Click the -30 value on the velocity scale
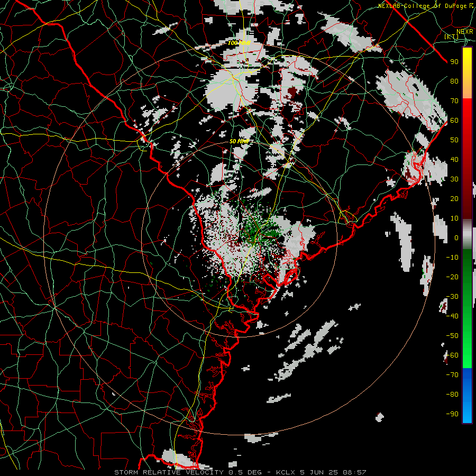 452,297
